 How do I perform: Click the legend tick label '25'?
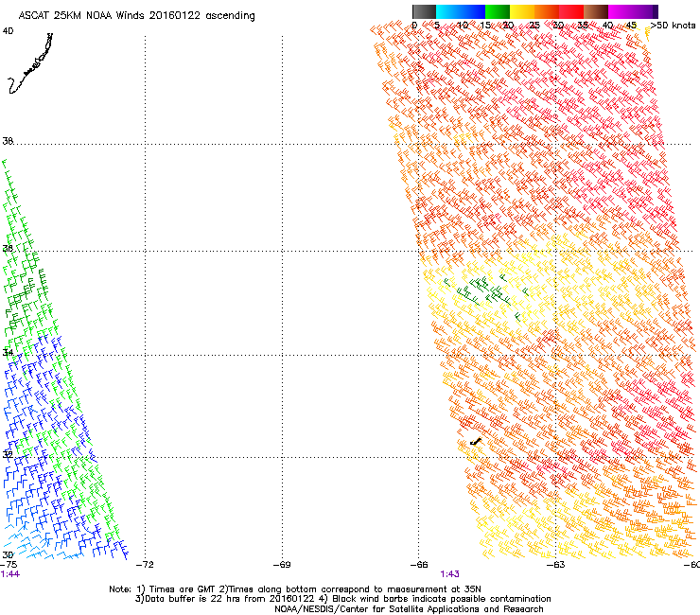[534, 26]
